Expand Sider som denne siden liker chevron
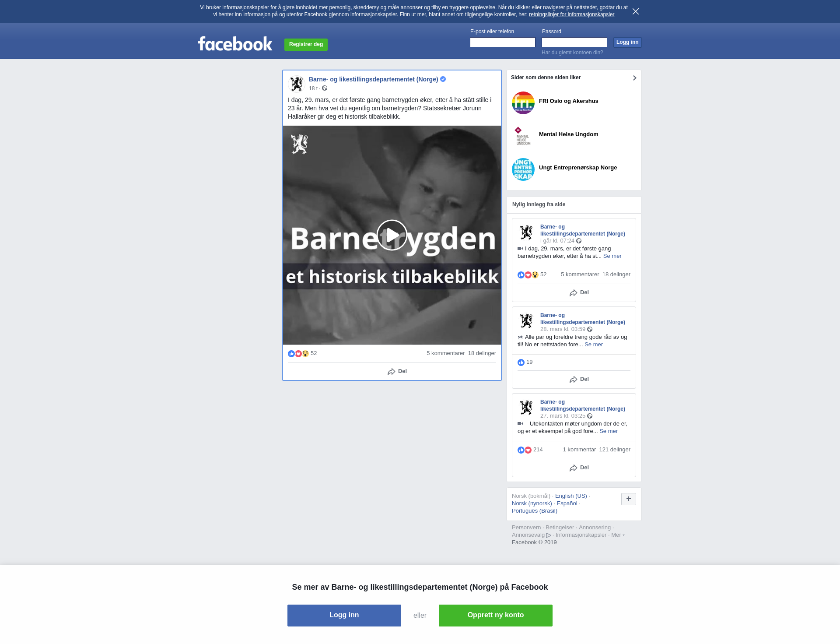Viewport: 840px width, 644px height. pos(634,78)
